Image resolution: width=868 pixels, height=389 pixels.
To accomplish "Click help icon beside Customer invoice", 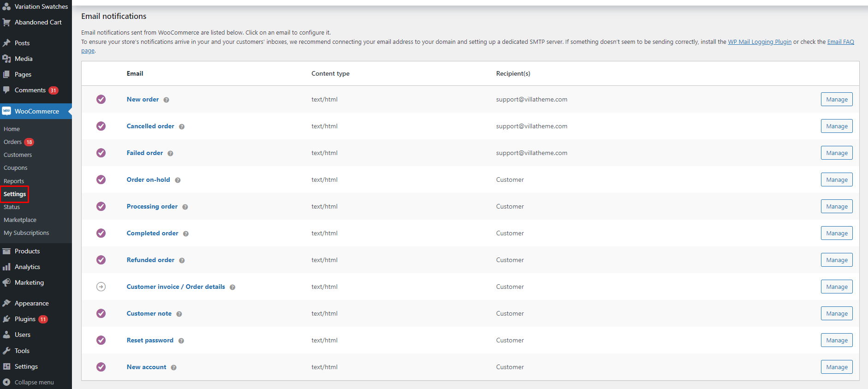I will click(x=232, y=287).
